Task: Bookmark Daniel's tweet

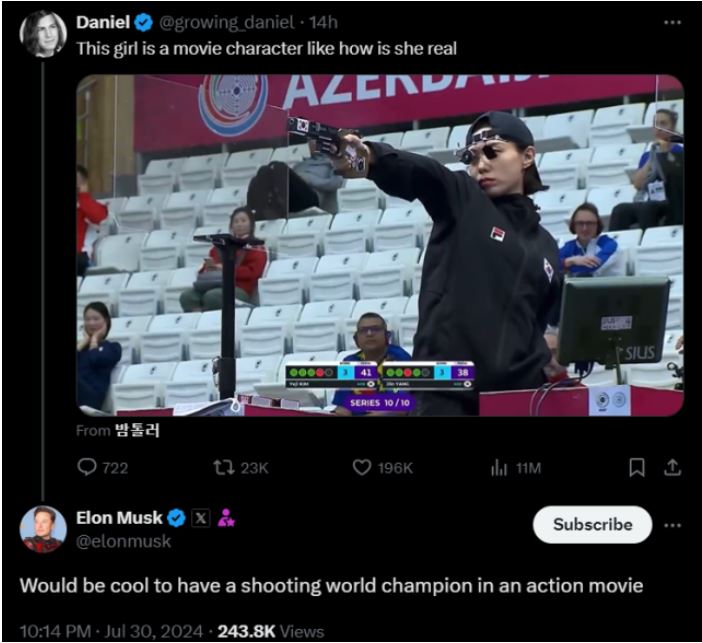Action: [x=636, y=467]
